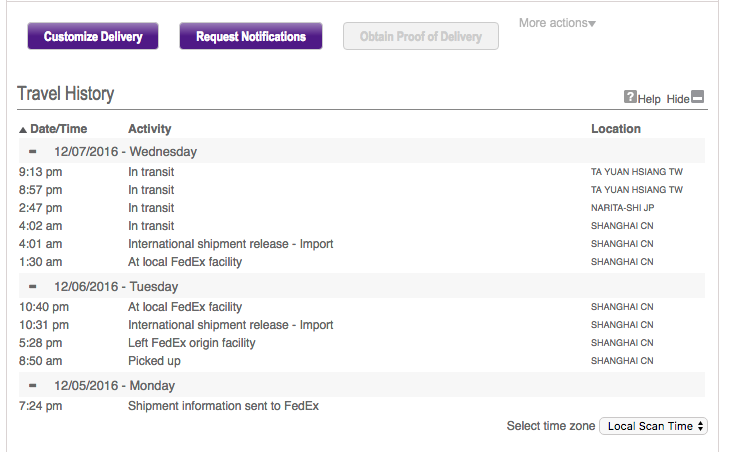
Task: Click the Customize Delivery button
Action: (93, 37)
